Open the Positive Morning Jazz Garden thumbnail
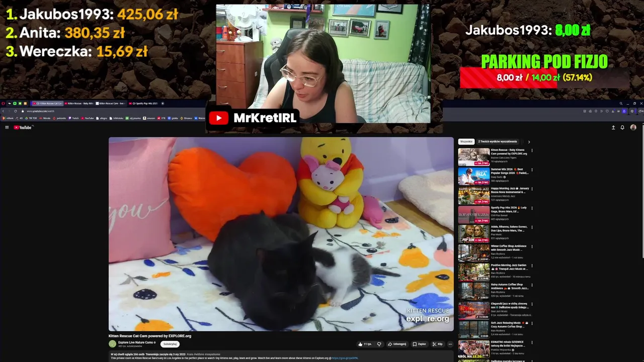644x362 pixels. pyautogui.click(x=473, y=272)
